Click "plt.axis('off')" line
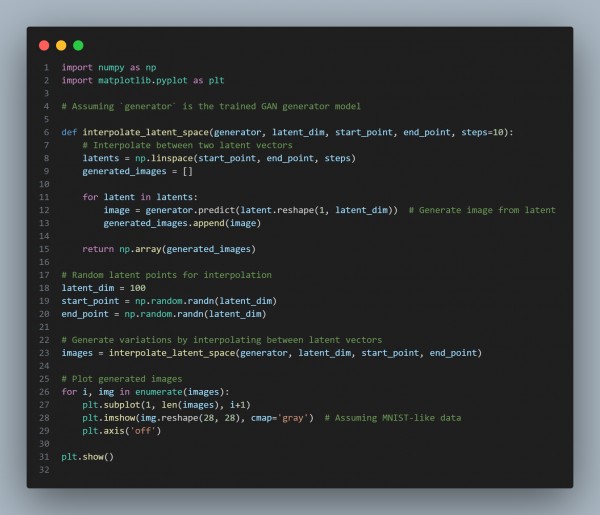 coord(122,431)
